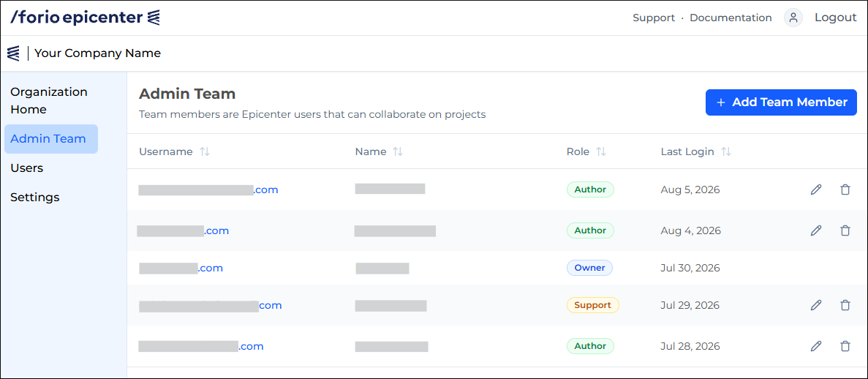Delete the member who logged in Jul 28, 2026

point(845,346)
